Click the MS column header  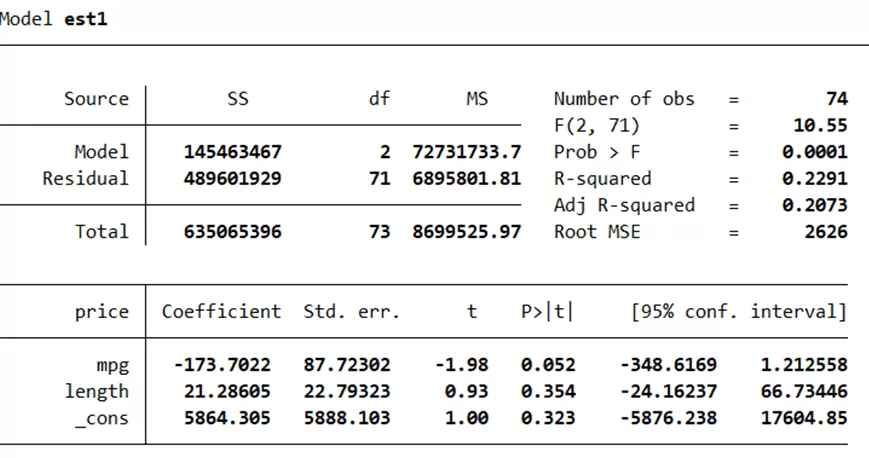coord(476,99)
